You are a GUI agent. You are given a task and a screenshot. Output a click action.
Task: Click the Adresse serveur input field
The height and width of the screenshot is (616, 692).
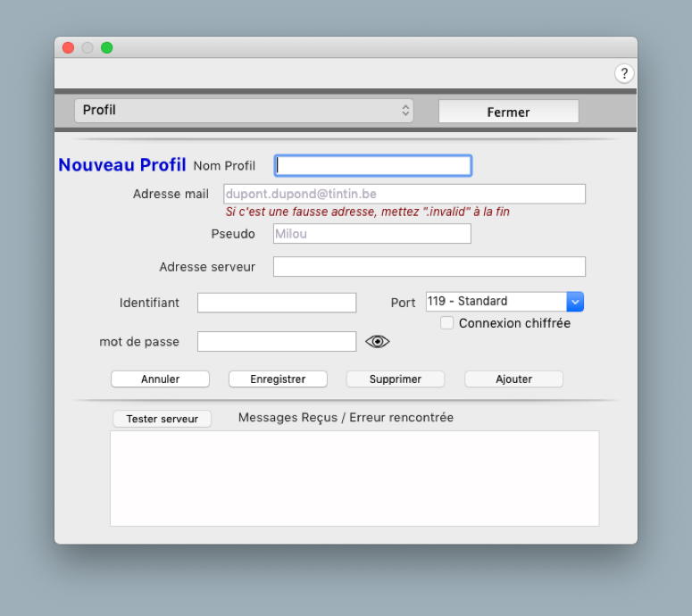tap(429, 267)
